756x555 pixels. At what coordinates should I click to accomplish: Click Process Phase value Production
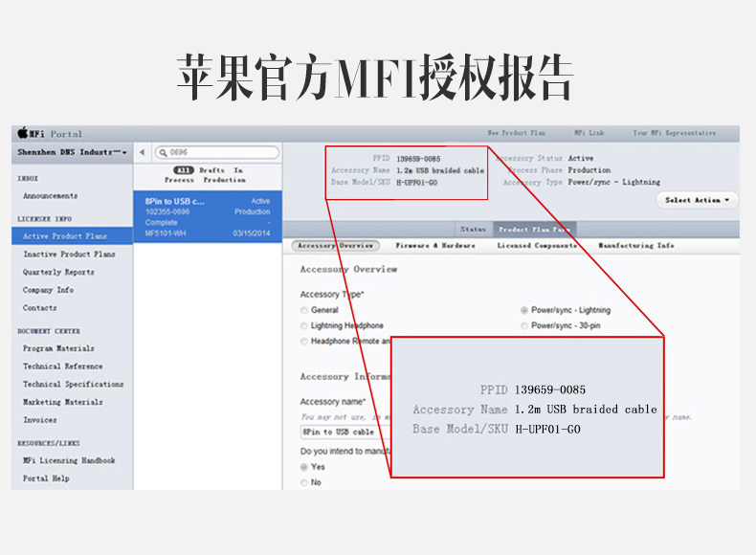[589, 170]
